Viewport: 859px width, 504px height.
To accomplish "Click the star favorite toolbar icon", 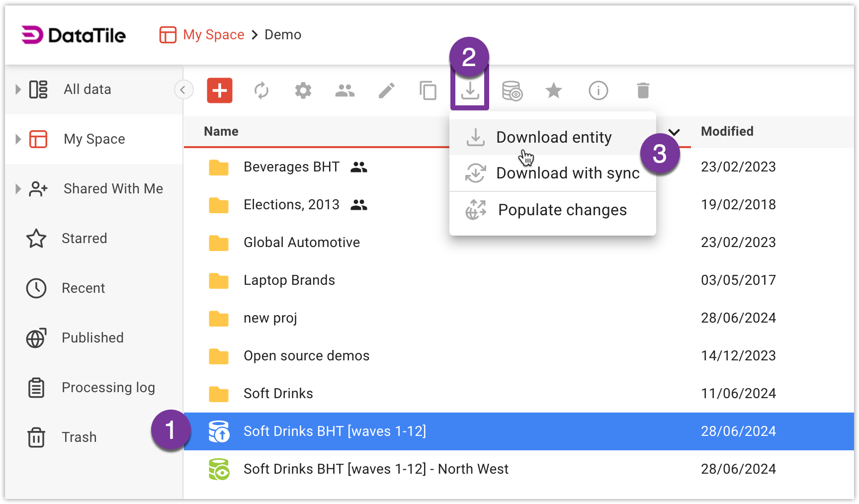I will tap(553, 90).
